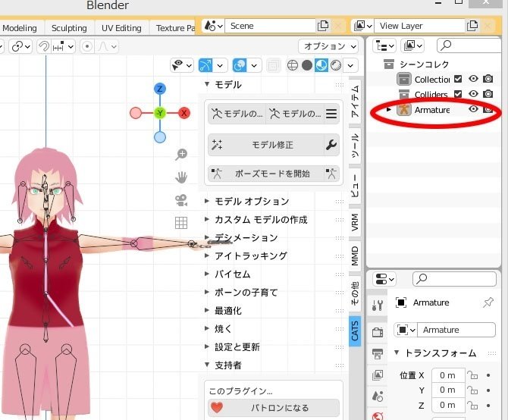Expand モデル オプション panel
Image resolution: width=508 pixels, height=420 pixels.
click(206, 201)
